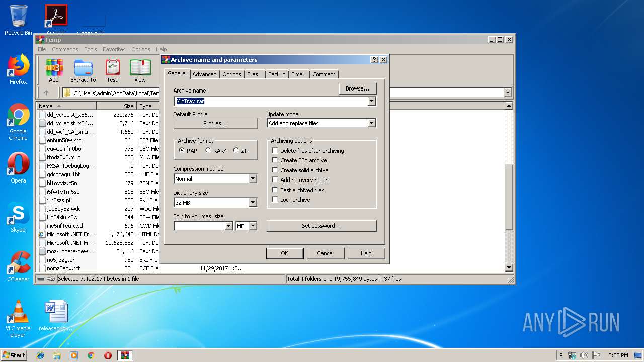Switch to the Time tab

click(x=297, y=74)
